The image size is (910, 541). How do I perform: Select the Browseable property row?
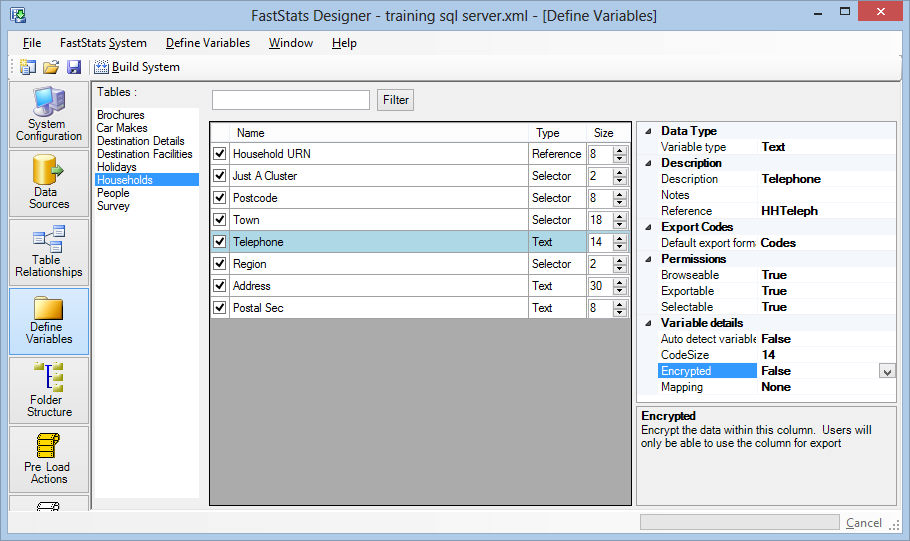[x=777, y=275]
